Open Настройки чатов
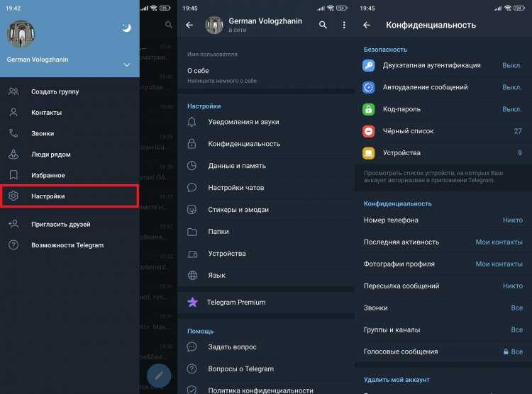The width and height of the screenshot is (532, 394). [x=266, y=188]
